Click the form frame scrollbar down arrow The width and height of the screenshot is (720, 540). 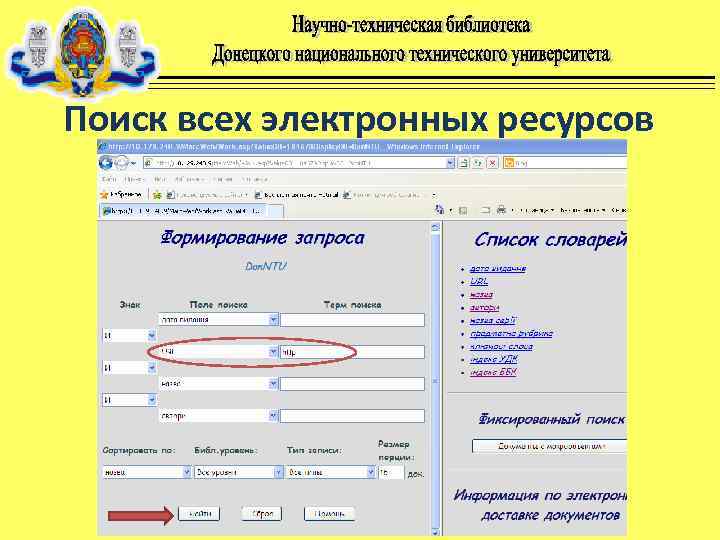tap(435, 532)
